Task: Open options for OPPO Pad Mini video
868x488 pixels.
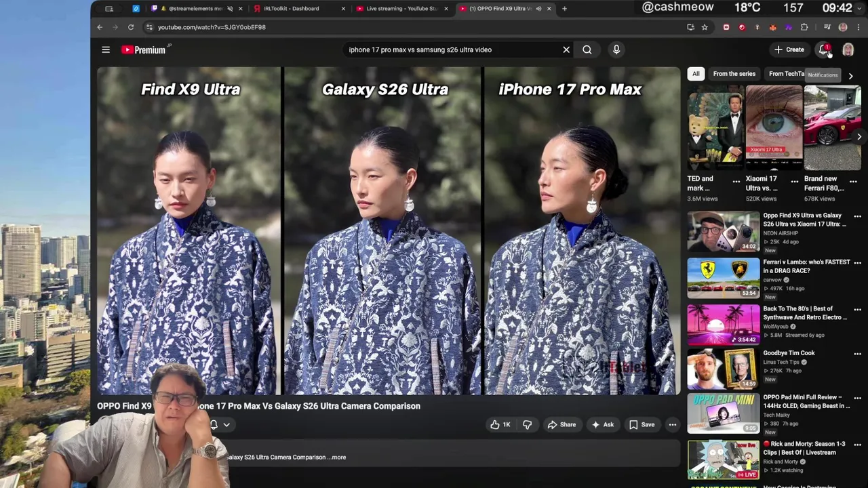Action: (857, 398)
